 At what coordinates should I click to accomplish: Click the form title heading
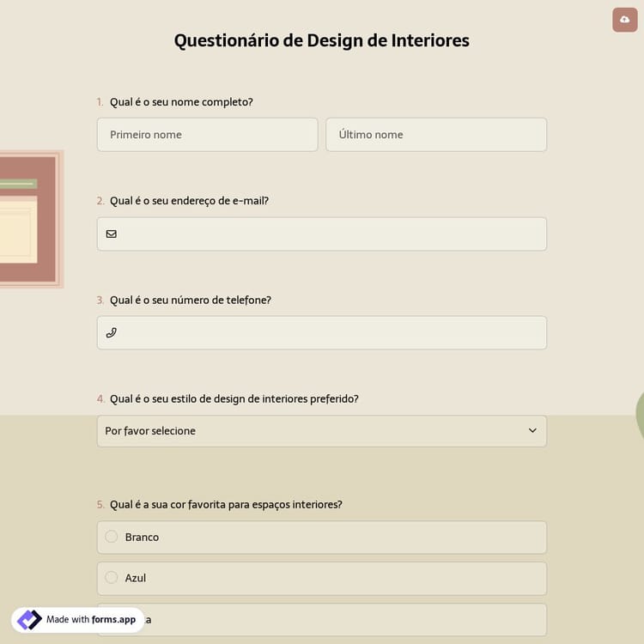321,40
